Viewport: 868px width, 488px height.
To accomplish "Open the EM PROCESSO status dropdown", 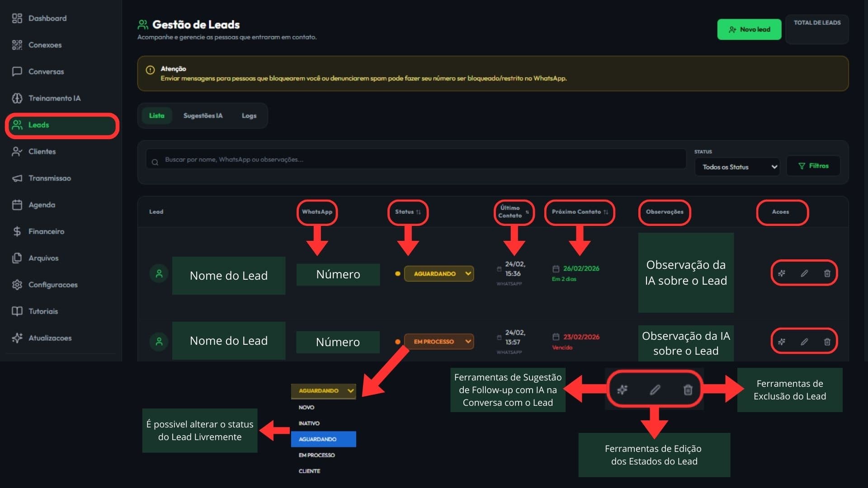I will click(x=439, y=342).
